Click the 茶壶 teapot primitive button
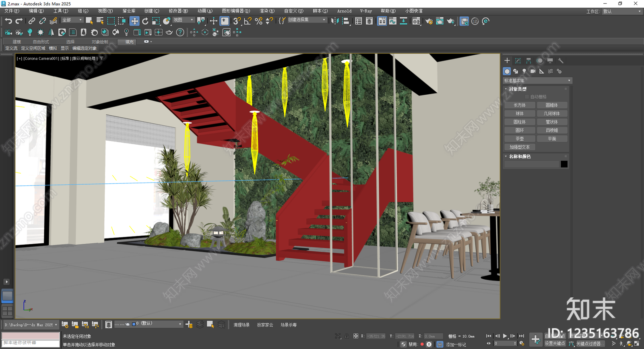The width and height of the screenshot is (644, 349). pos(520,139)
